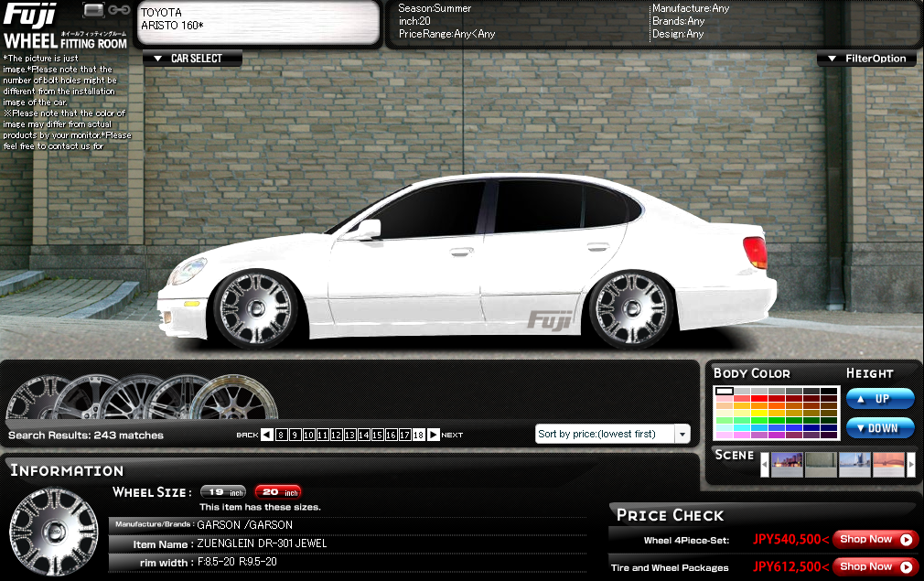Open the Sort by price dropdown arrow

(x=682, y=435)
